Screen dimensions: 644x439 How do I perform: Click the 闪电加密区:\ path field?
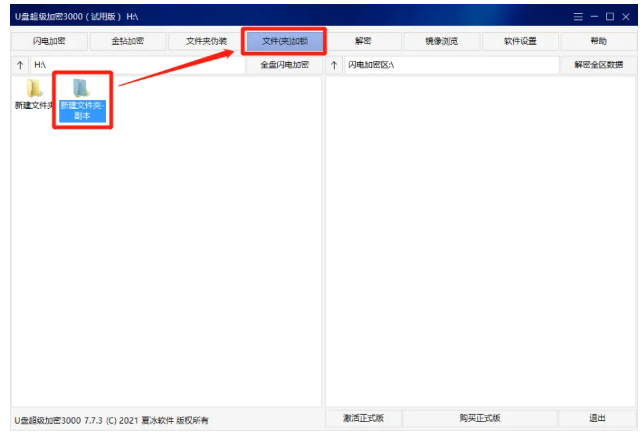[x=450, y=65]
